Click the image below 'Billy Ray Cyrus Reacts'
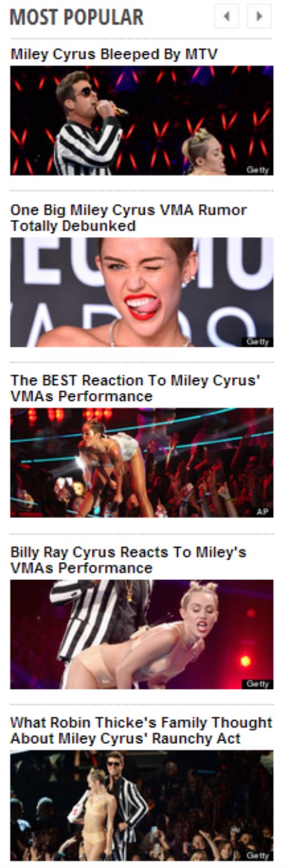The image size is (287, 868). point(142,634)
